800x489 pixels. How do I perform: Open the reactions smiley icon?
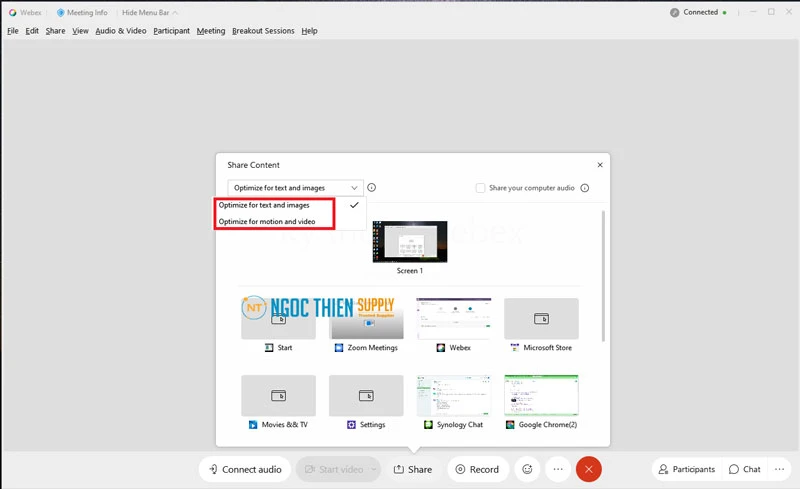[x=528, y=469]
